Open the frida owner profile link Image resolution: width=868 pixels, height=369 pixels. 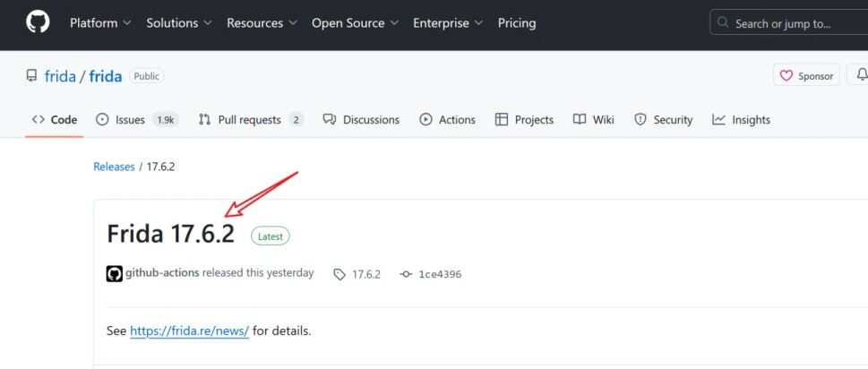pos(60,76)
